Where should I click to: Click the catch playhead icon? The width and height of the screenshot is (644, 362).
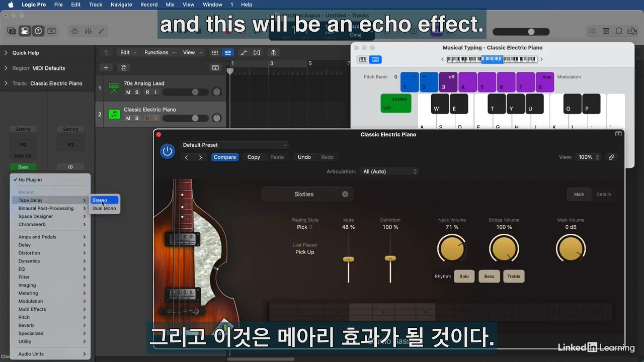273,53
